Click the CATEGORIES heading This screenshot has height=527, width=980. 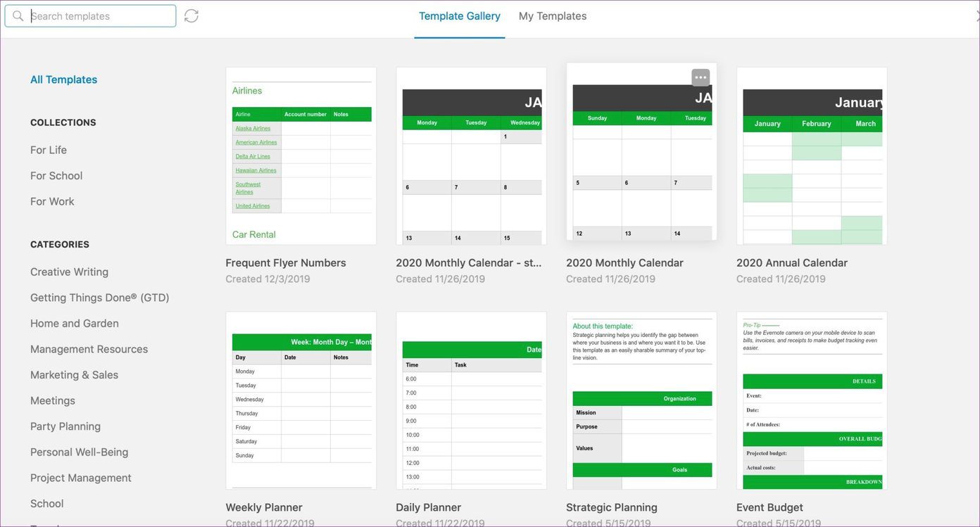point(60,245)
